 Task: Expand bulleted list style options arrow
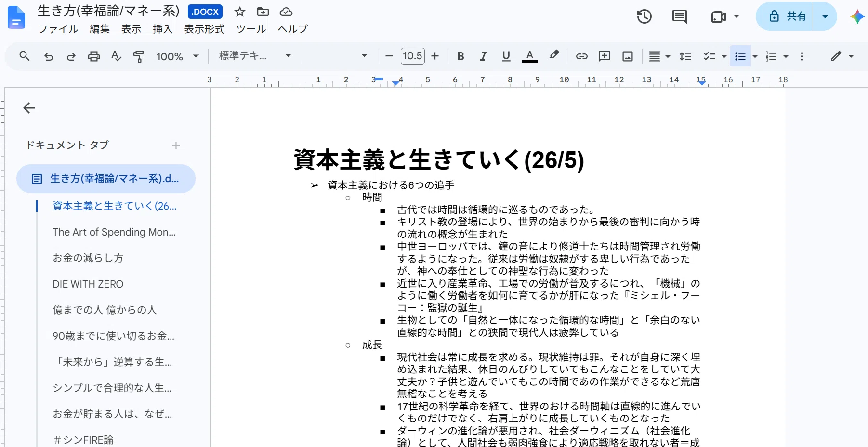[x=755, y=56]
